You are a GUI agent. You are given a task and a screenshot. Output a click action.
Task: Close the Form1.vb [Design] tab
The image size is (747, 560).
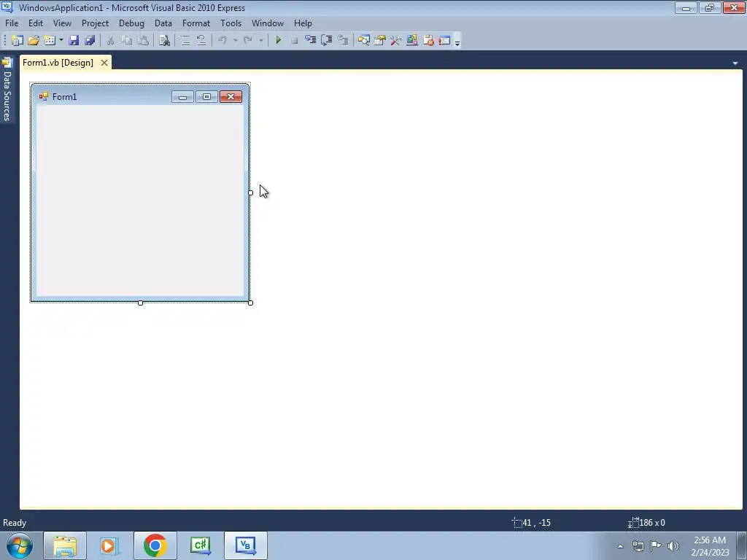point(104,63)
